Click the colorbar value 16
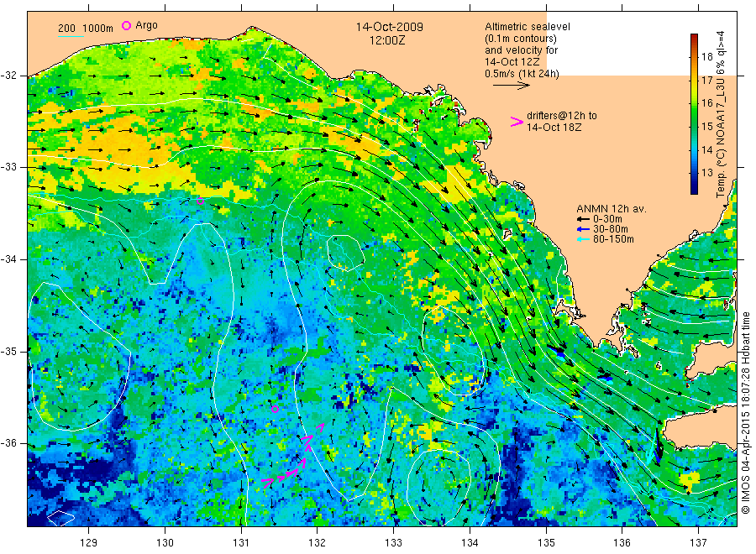 pyautogui.click(x=706, y=103)
